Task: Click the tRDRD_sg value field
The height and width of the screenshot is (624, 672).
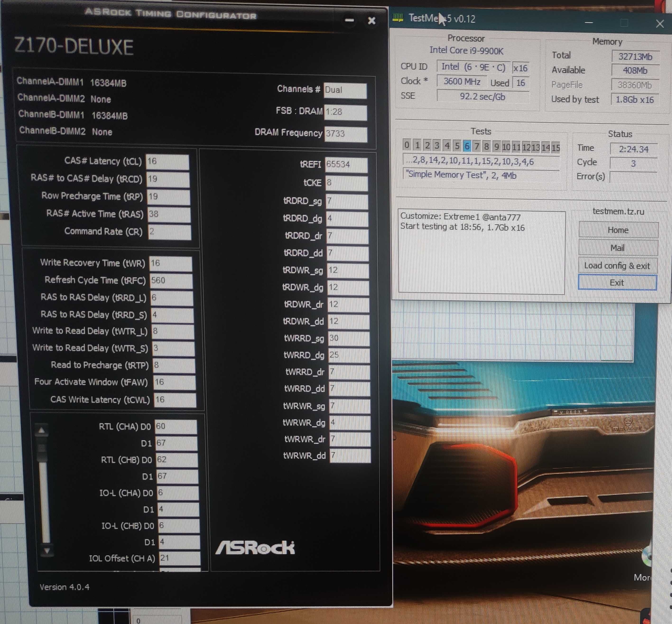Action: click(347, 202)
